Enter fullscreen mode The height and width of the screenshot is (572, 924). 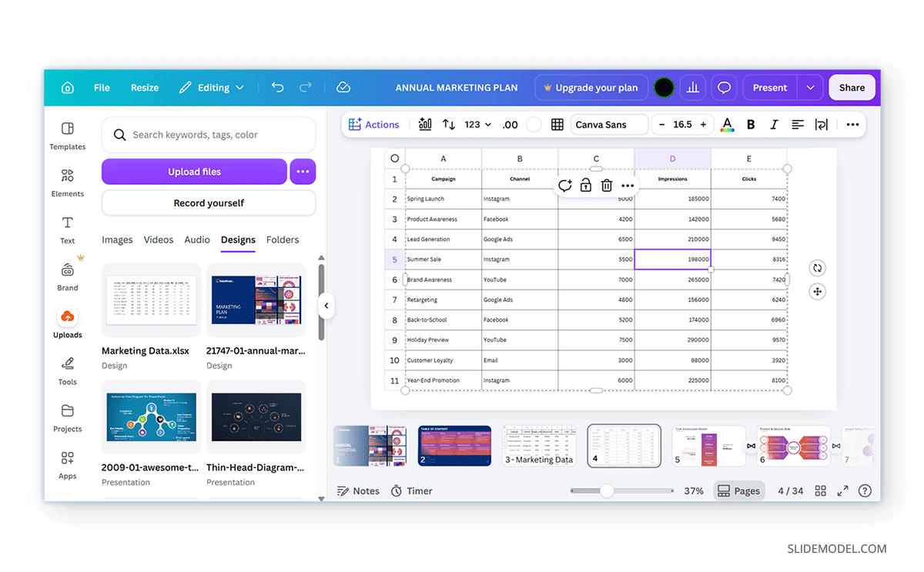pyautogui.click(x=842, y=491)
